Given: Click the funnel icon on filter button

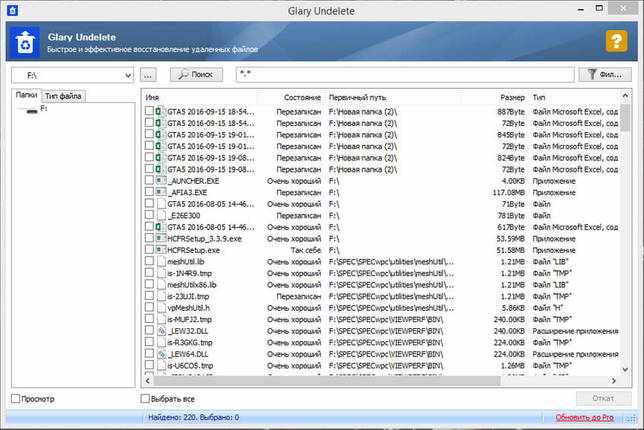Looking at the screenshot, I should click(592, 74).
